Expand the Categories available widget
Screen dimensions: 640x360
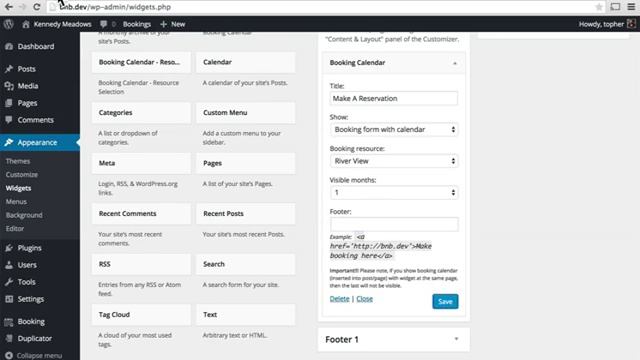[x=141, y=113]
